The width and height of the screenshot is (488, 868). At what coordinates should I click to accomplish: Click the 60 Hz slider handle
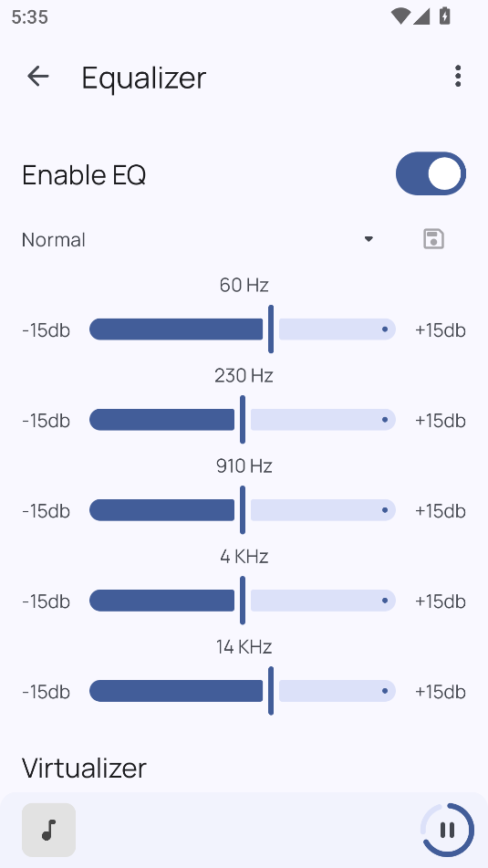[271, 329]
